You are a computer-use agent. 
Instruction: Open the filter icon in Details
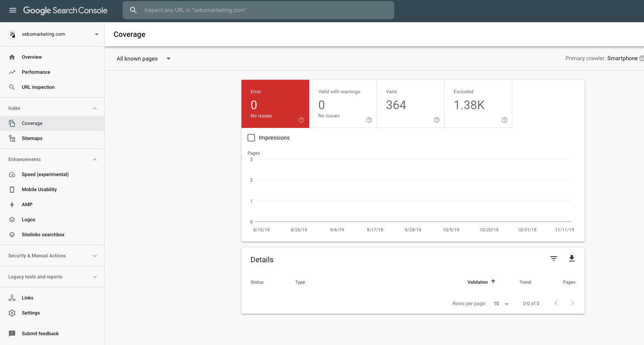coord(553,258)
